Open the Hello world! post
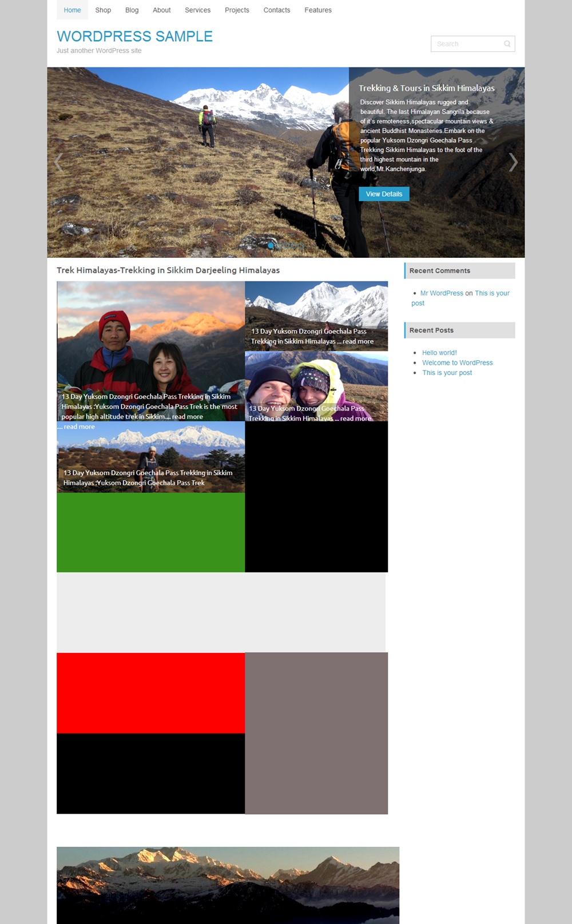This screenshot has width=572, height=924. [439, 353]
